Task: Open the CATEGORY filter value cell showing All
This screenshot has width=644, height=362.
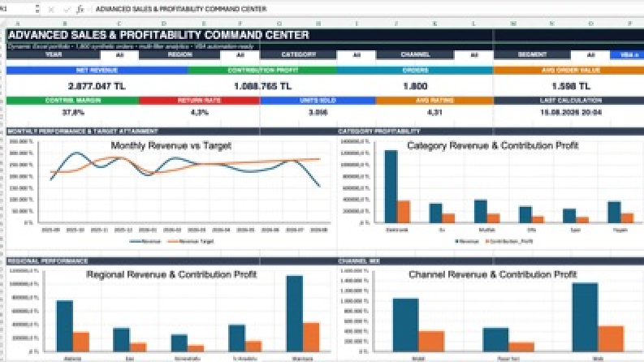Action: click(356, 55)
